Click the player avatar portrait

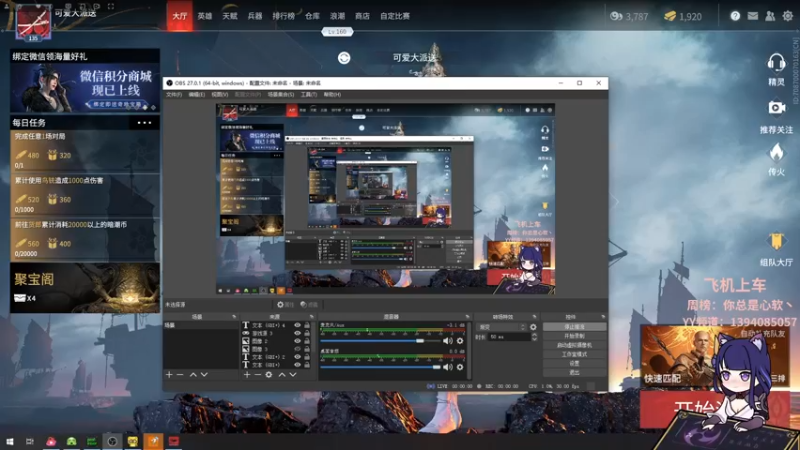point(33,22)
